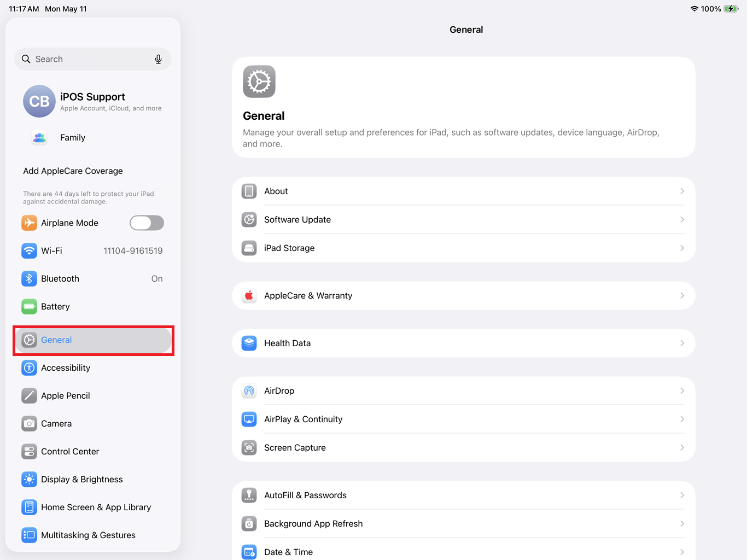Viewport: 747px width, 560px height.
Task: Expand the iPad Storage chevron
Action: click(682, 248)
